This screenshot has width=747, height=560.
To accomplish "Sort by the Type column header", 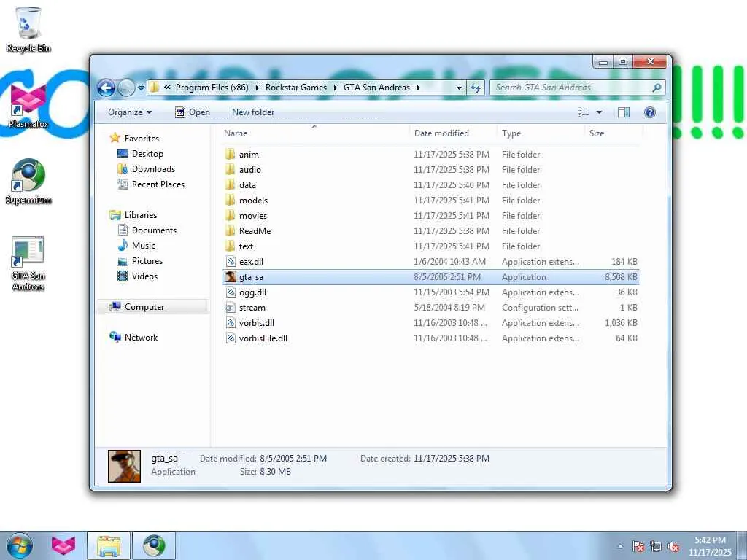I will pos(541,133).
